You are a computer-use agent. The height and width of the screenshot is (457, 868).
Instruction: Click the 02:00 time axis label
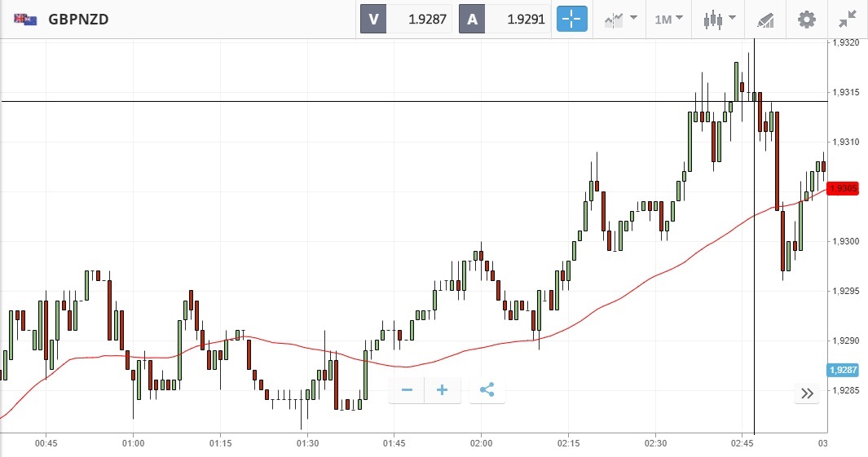[x=481, y=443]
